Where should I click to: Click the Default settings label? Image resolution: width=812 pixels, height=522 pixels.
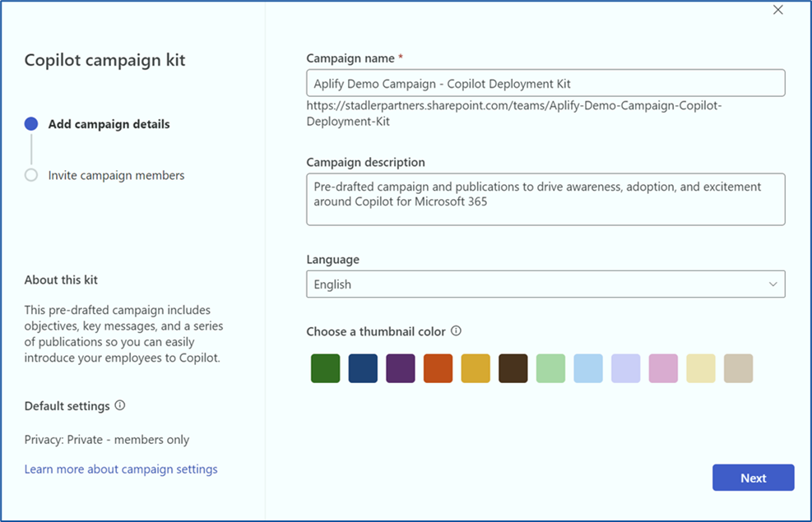(x=67, y=406)
